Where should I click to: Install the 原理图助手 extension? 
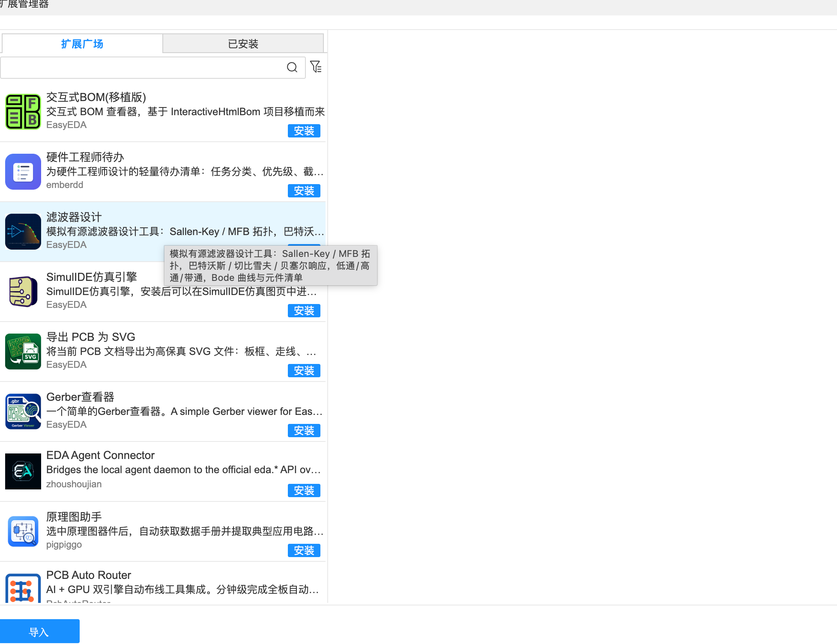click(304, 551)
